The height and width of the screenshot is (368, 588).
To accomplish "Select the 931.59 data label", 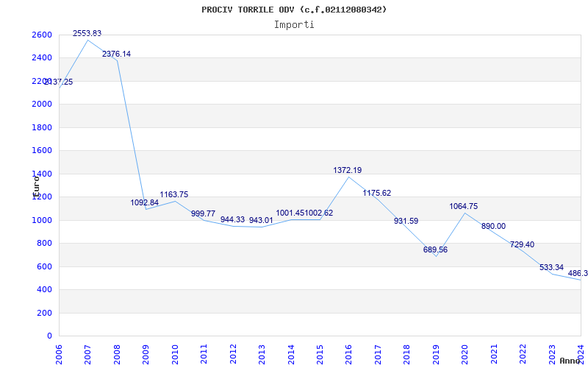I will click(x=406, y=222).
